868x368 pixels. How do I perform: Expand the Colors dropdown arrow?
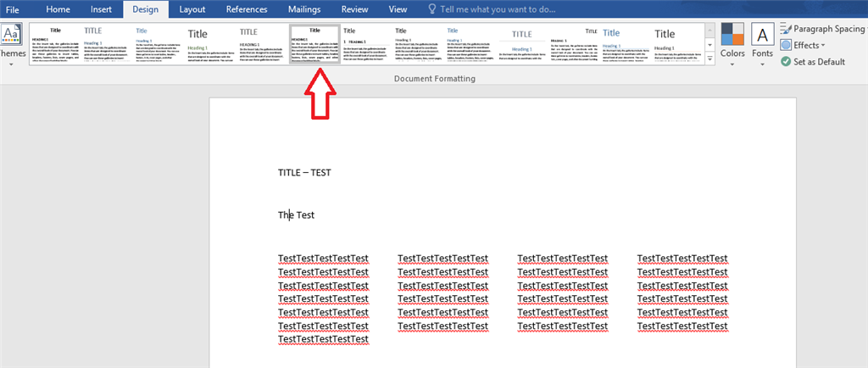[x=732, y=64]
